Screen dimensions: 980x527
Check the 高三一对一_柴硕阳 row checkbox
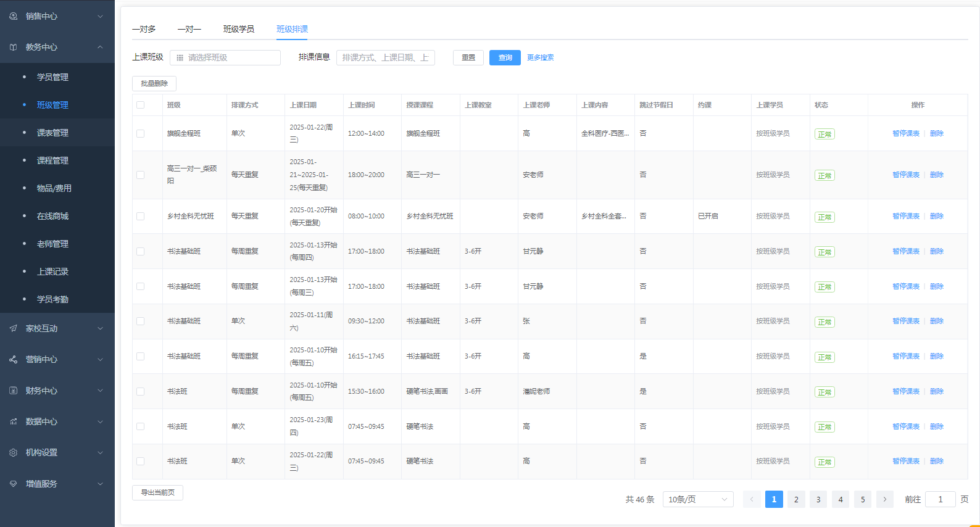coord(141,175)
